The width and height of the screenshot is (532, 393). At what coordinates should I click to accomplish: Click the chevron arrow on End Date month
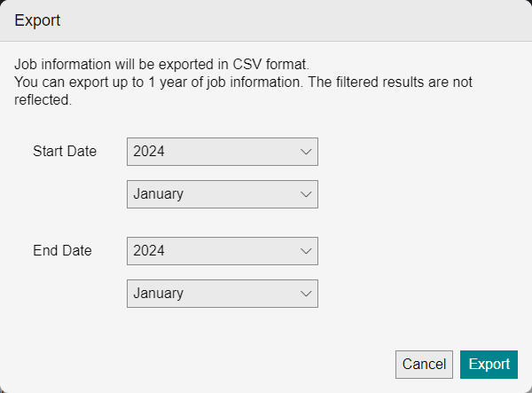coord(306,294)
